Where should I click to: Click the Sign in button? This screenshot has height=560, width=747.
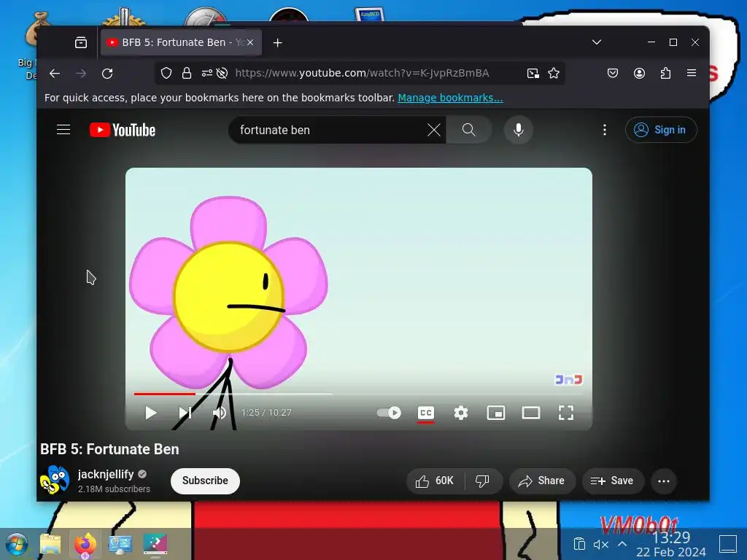661,130
